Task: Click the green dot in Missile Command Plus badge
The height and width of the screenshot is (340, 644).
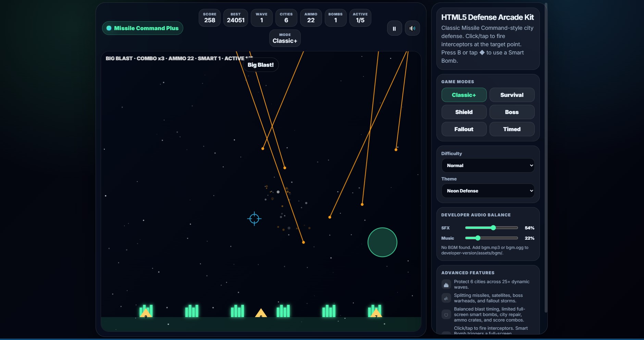Action: pyautogui.click(x=109, y=28)
